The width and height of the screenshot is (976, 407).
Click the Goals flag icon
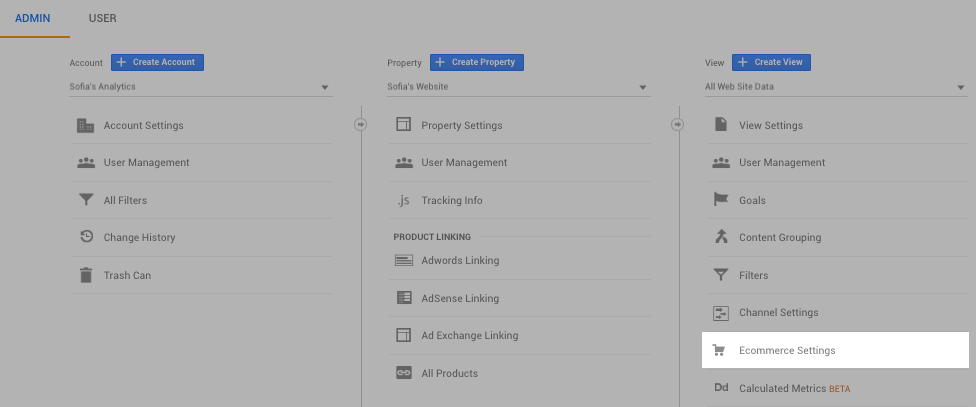pos(720,200)
